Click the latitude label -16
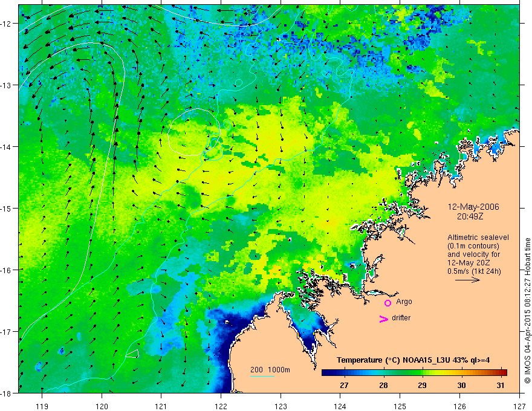532x411 pixels. [x=7, y=270]
